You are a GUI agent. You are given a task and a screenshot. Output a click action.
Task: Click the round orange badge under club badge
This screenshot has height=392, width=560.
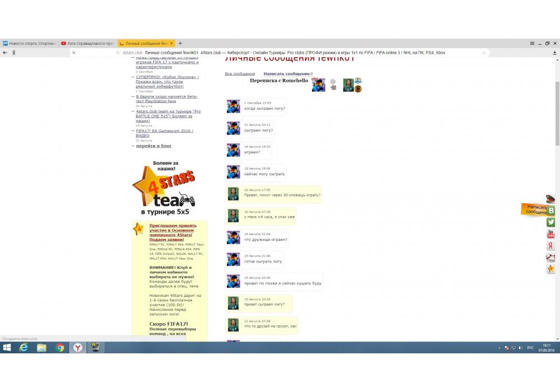point(358,88)
